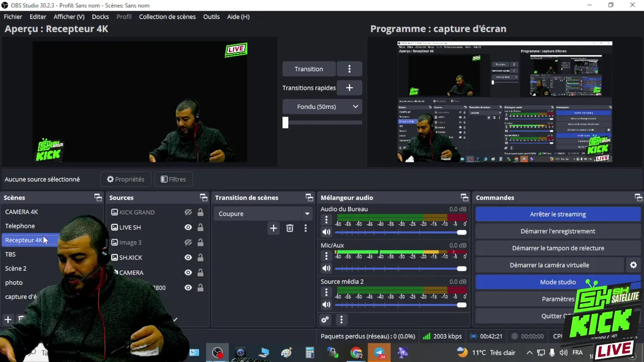
Task: Undock the Mélangeur audio panel
Action: [x=464, y=198]
